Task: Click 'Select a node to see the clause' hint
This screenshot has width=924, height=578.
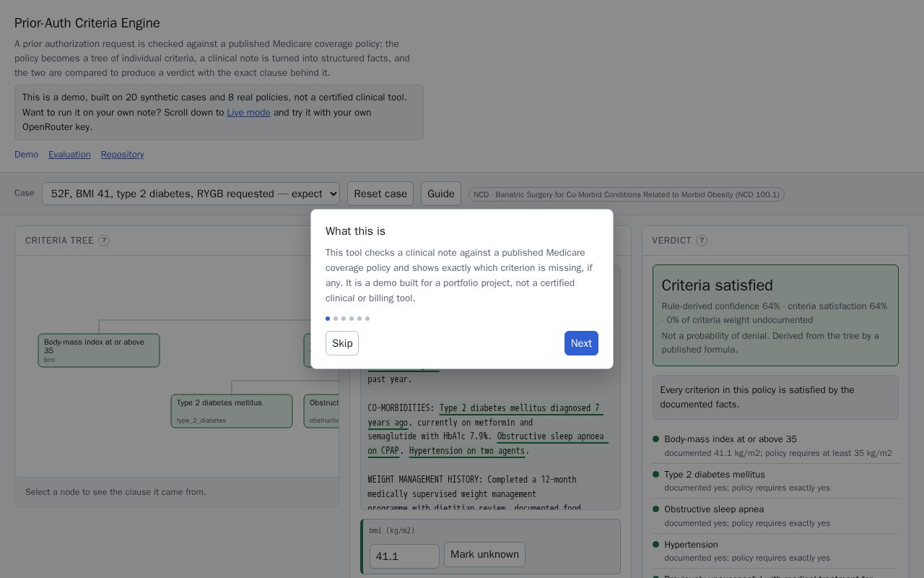Action: tap(115, 492)
